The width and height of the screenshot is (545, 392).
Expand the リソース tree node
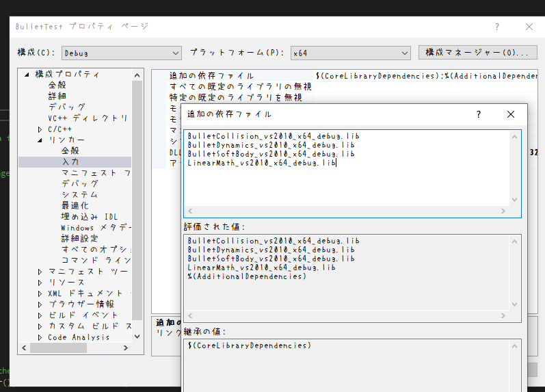(40, 283)
